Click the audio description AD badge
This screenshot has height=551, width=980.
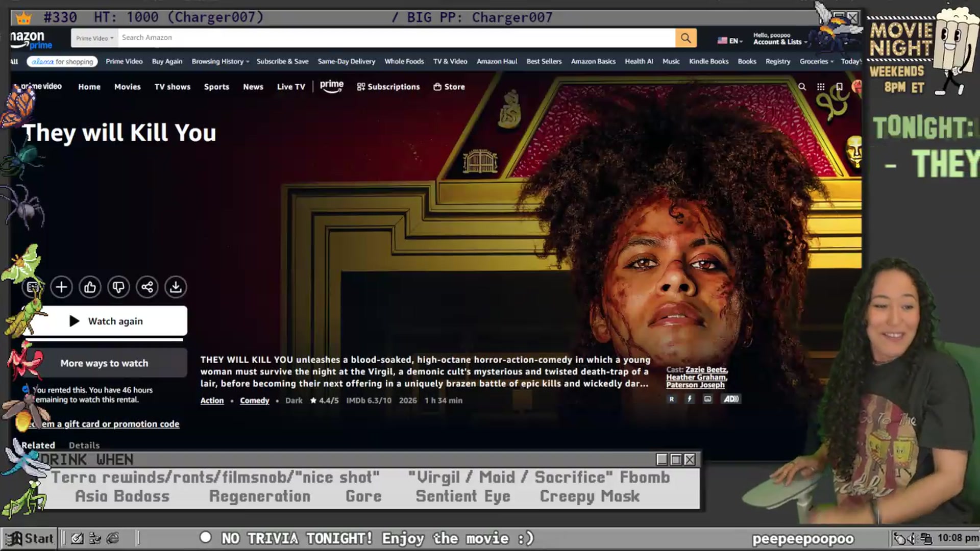pyautogui.click(x=731, y=399)
